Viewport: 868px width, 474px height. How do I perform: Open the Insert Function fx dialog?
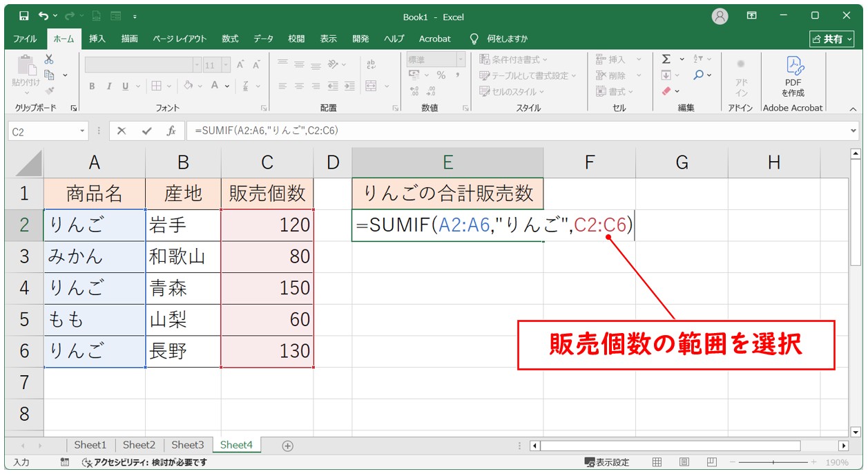171,131
